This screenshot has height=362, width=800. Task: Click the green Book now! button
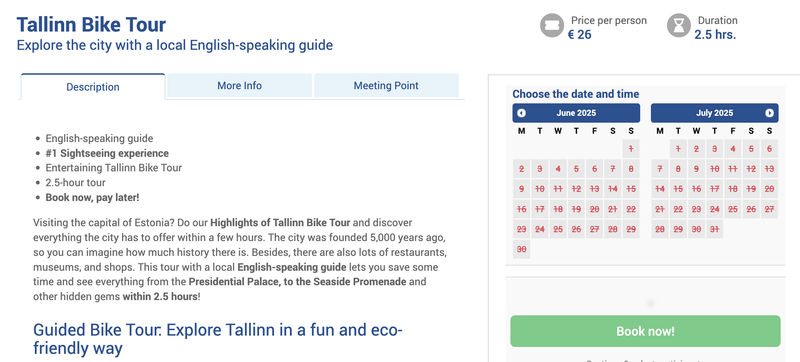point(645,331)
